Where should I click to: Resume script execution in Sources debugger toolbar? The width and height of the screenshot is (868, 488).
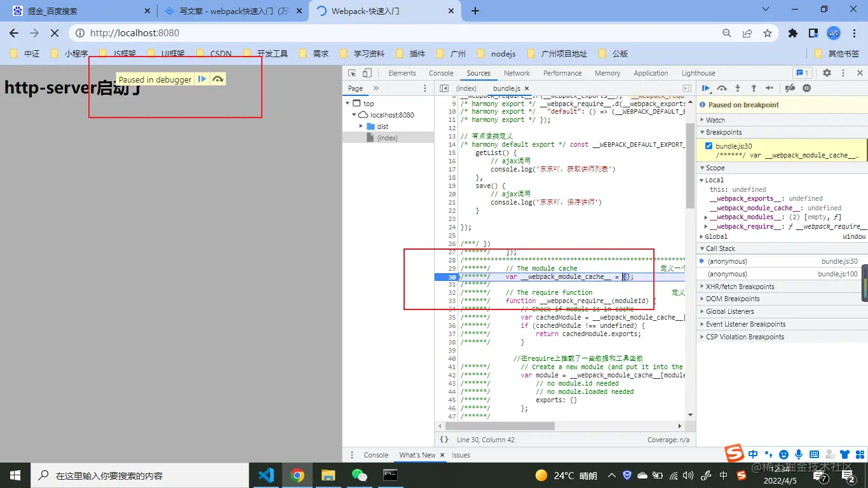pyautogui.click(x=706, y=88)
